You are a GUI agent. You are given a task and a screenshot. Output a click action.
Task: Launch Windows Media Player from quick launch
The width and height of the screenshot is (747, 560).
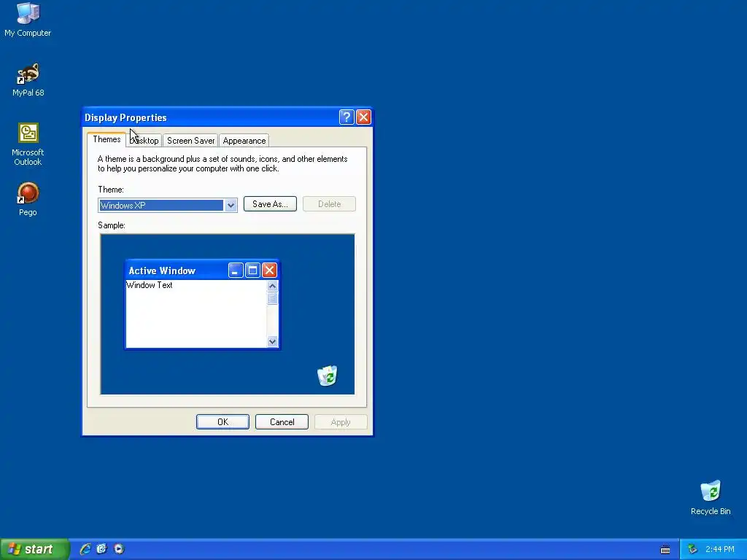pos(119,549)
